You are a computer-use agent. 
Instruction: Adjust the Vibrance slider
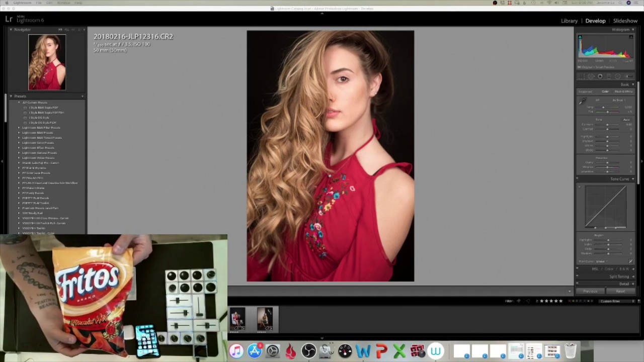pos(607,167)
